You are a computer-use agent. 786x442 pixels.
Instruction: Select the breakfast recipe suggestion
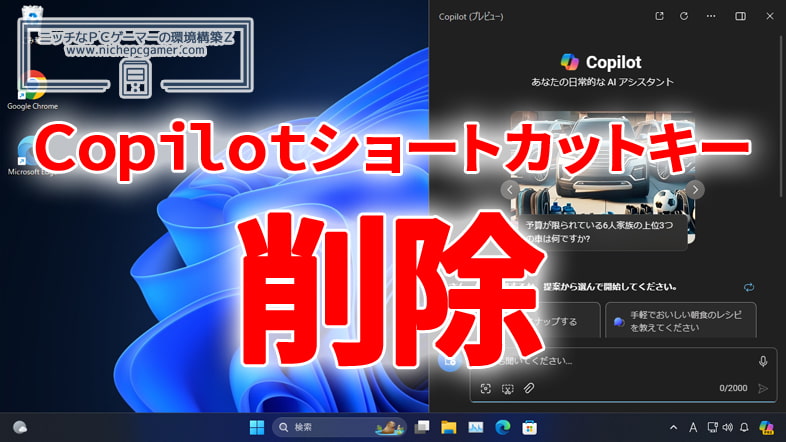click(681, 321)
